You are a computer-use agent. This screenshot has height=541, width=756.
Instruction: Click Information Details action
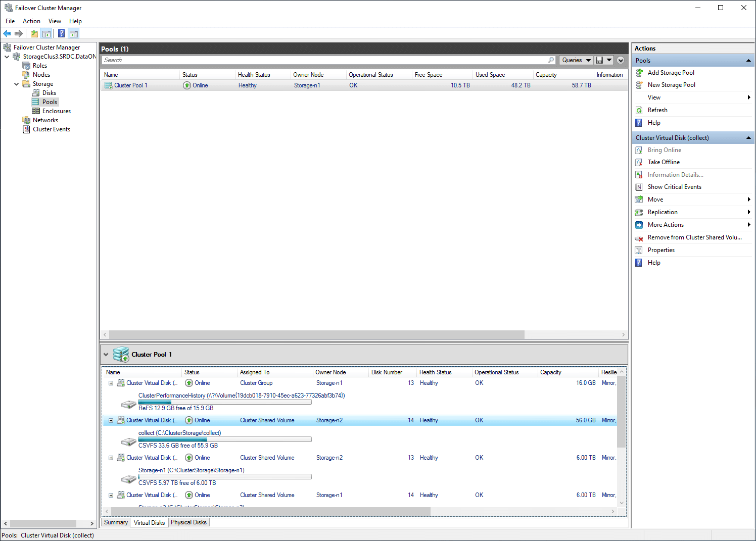click(675, 175)
